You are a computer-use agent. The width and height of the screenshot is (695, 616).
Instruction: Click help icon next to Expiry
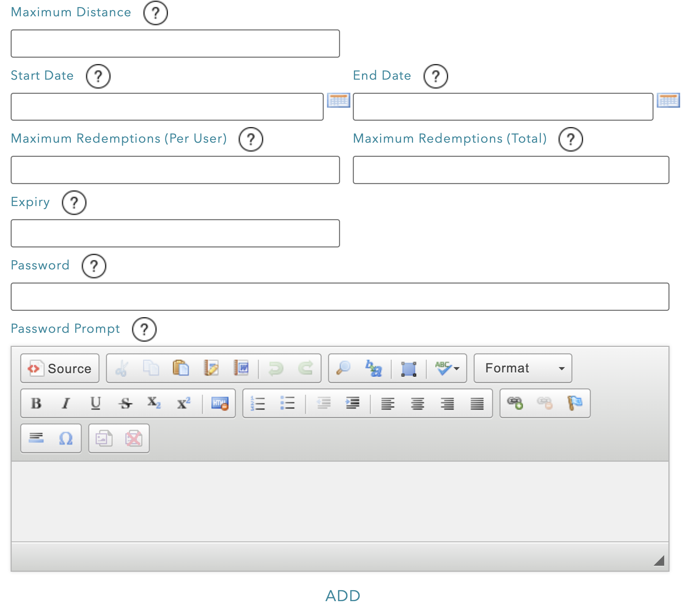coord(74,203)
